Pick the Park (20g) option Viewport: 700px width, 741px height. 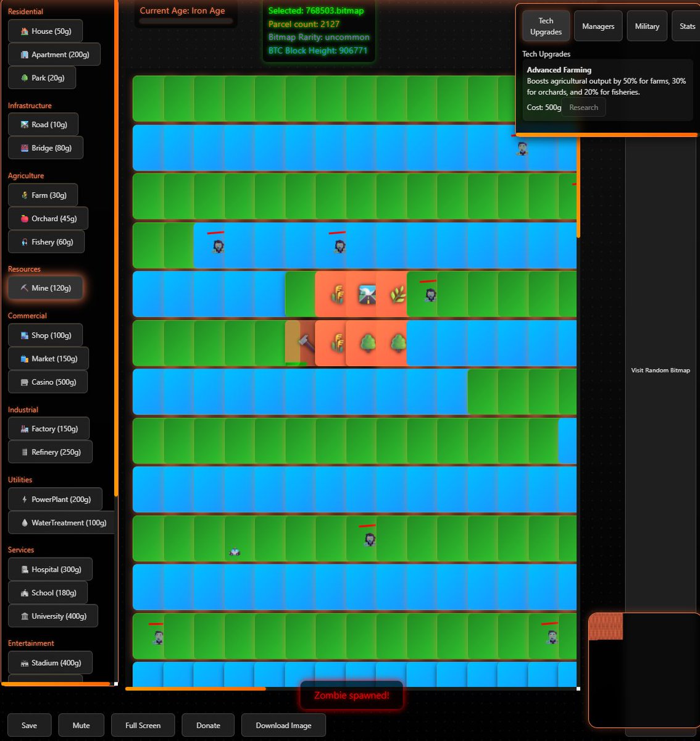[42, 78]
